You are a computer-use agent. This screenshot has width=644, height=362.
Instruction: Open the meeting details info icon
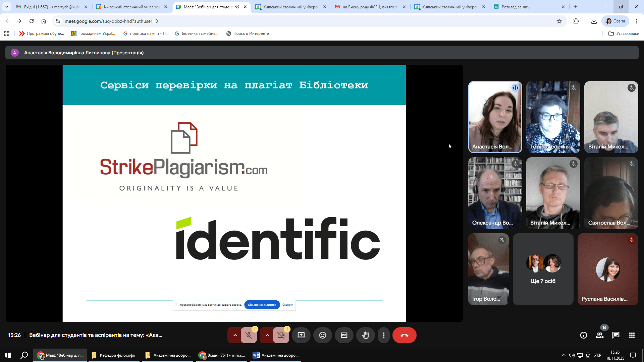(x=584, y=335)
